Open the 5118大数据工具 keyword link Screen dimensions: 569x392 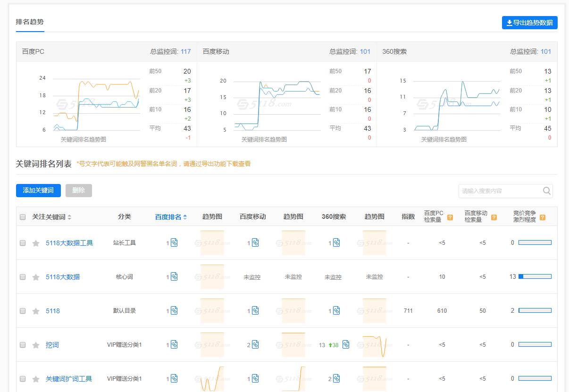point(69,243)
